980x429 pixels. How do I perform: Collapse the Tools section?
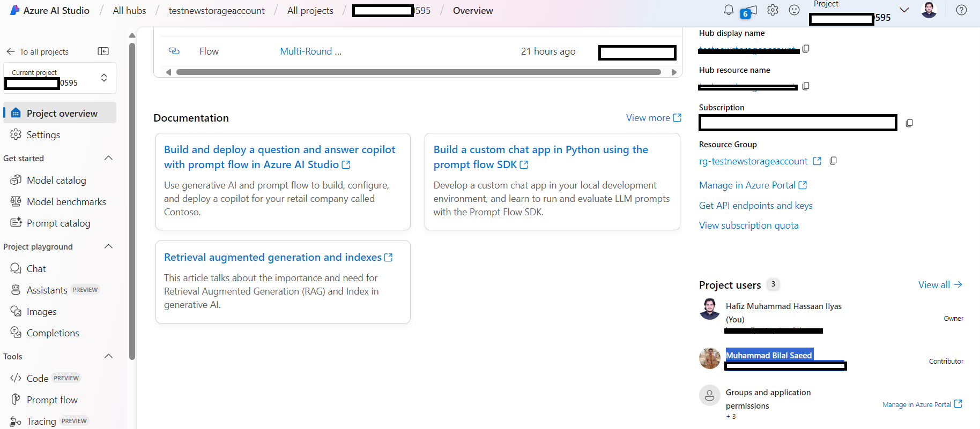(x=108, y=356)
